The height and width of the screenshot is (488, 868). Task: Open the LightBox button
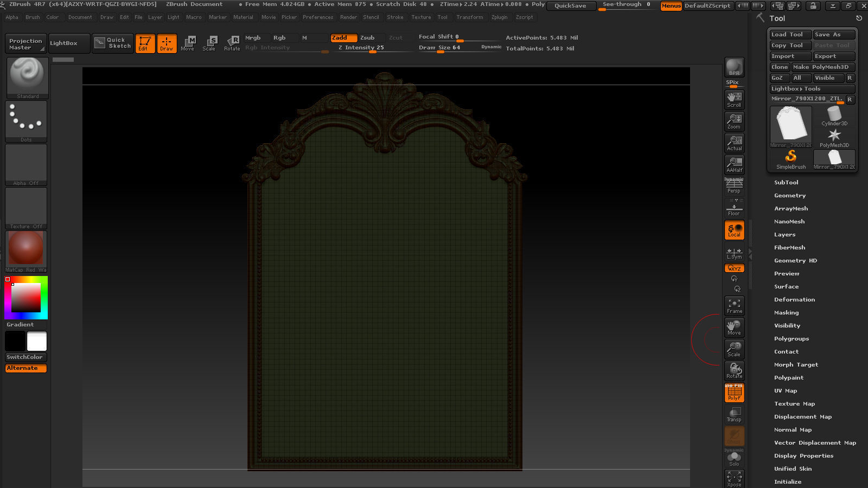point(69,43)
